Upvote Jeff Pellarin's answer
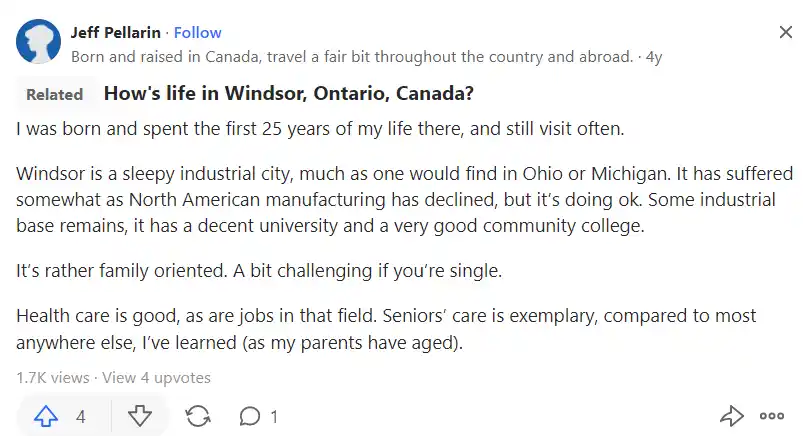The image size is (803, 436). pos(46,417)
